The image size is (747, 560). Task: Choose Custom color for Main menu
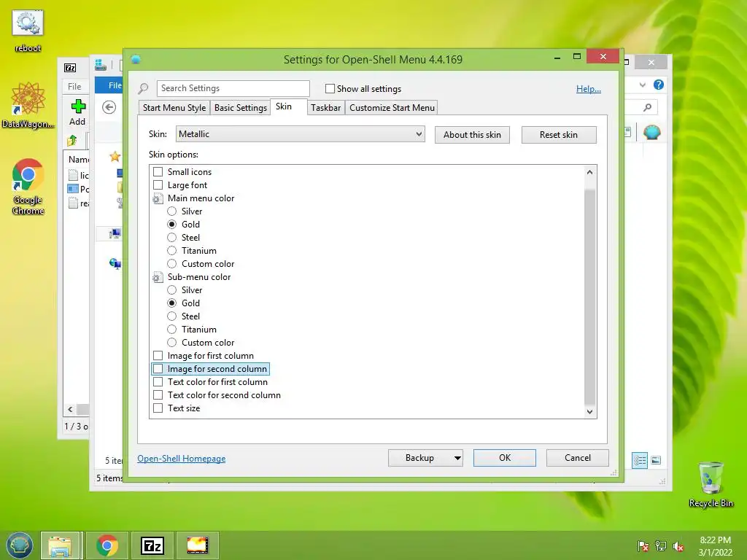(x=172, y=264)
